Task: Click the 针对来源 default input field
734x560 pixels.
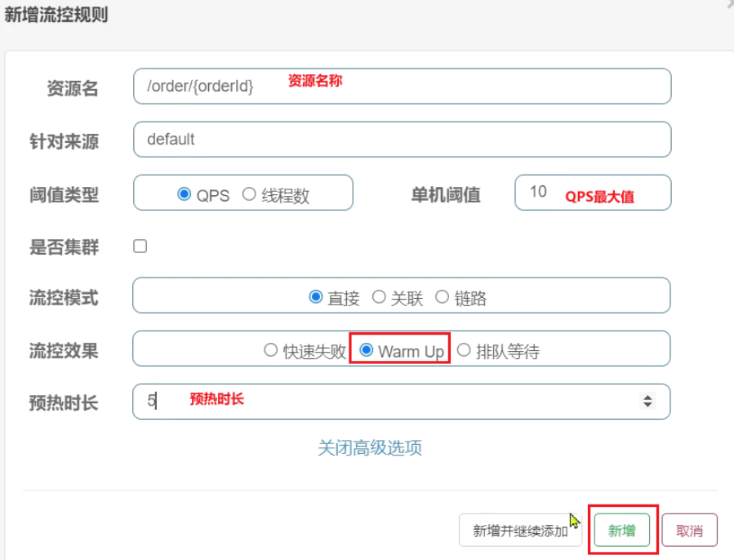Action: (x=403, y=140)
